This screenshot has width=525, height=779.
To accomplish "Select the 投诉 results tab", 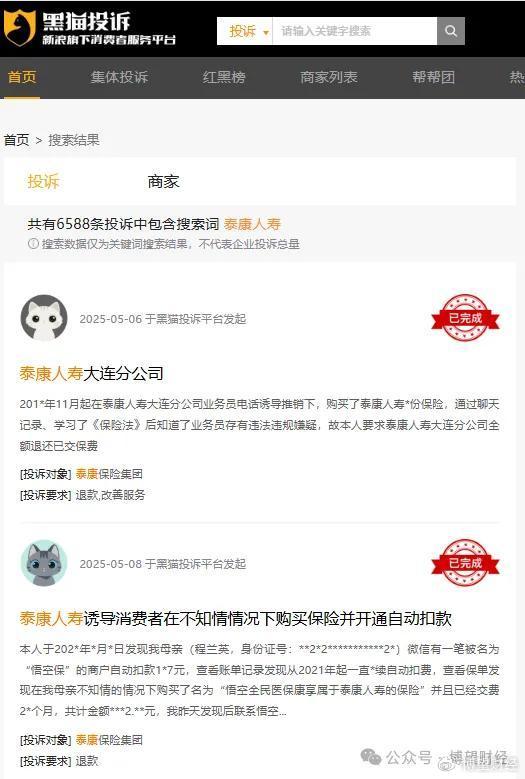I will pyautogui.click(x=43, y=181).
